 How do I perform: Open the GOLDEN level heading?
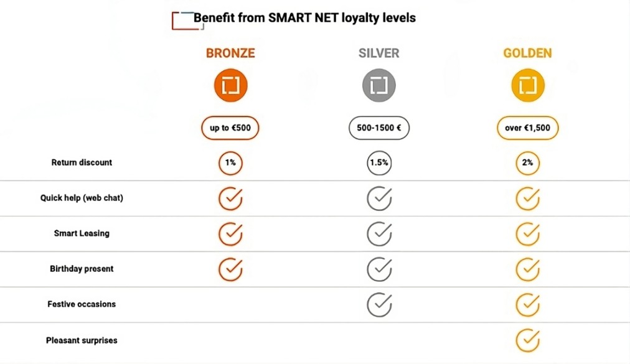[527, 54]
